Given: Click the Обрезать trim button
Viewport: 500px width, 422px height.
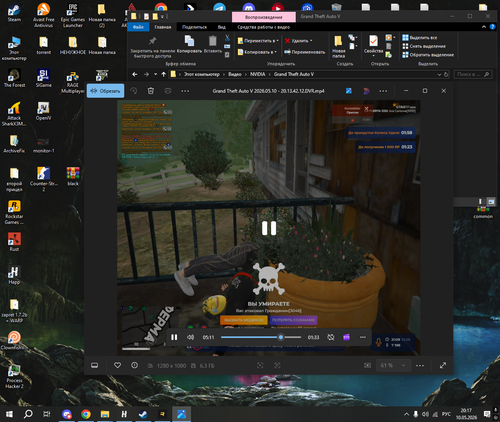Looking at the screenshot, I should point(105,91).
